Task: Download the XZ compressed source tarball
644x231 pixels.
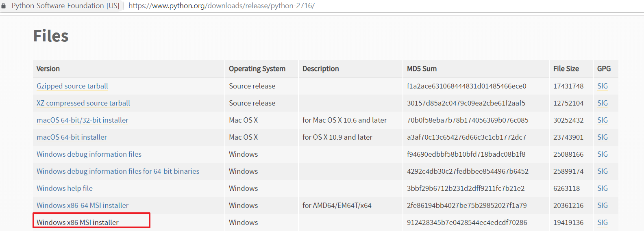Action: coord(83,103)
